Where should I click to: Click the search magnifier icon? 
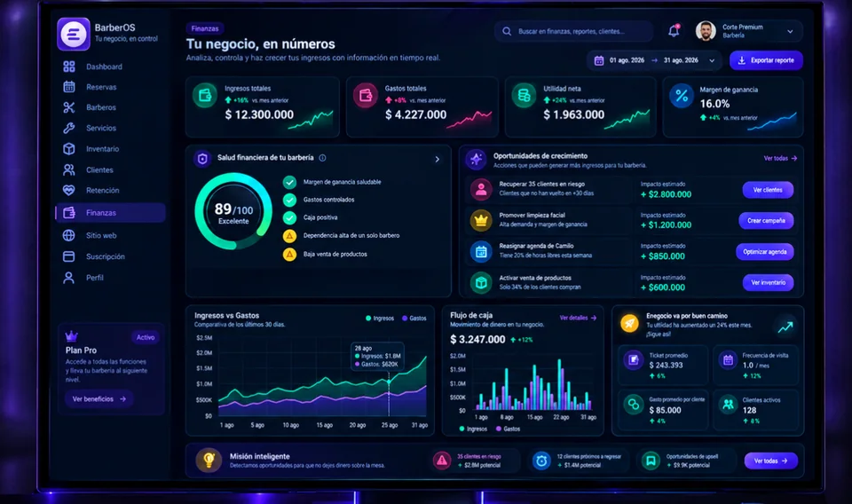click(x=507, y=32)
